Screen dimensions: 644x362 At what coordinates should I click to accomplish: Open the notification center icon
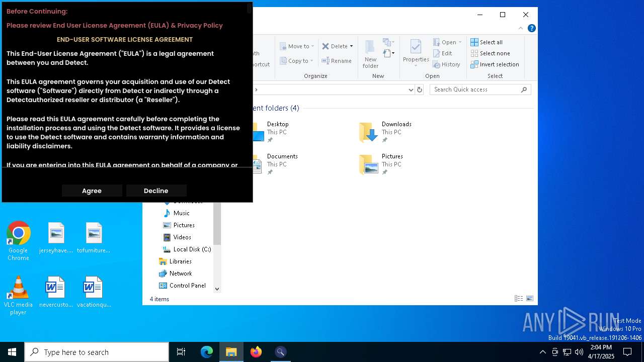coord(627,352)
